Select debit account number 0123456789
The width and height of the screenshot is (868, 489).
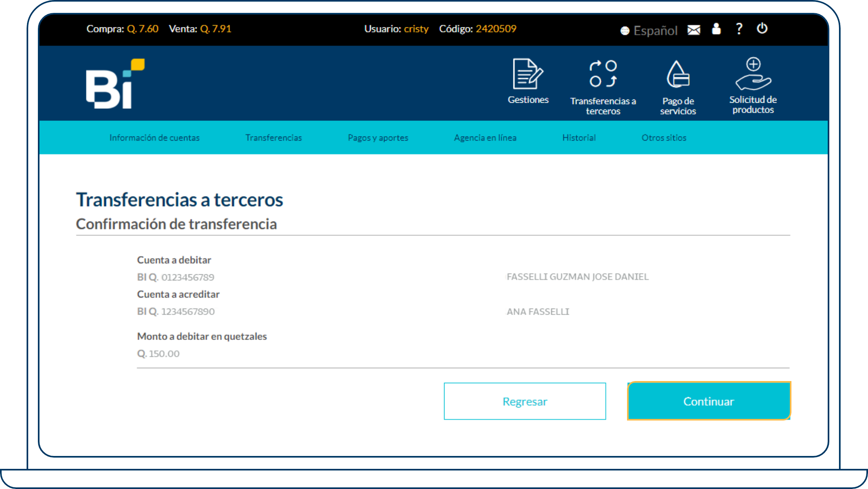coord(188,277)
